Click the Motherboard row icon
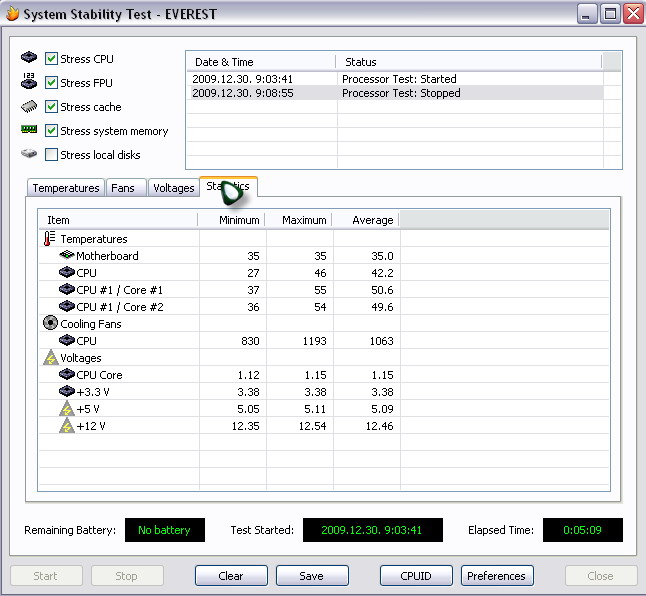The height and width of the screenshot is (596, 646). pyautogui.click(x=67, y=255)
